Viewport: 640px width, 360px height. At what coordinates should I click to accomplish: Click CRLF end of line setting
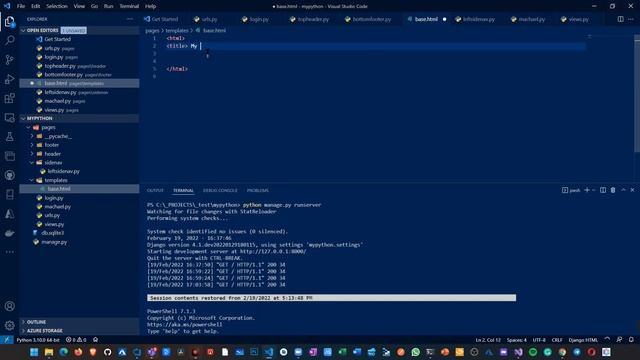tap(557, 340)
